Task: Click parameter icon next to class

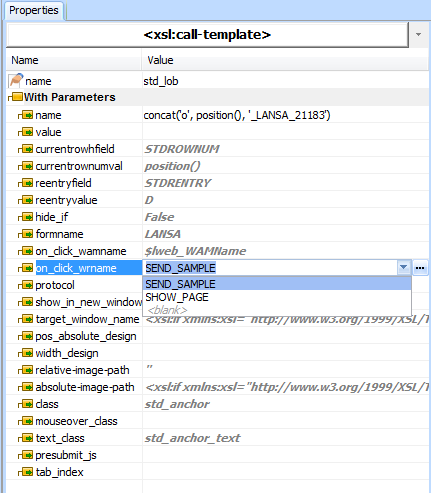Action: [26, 404]
